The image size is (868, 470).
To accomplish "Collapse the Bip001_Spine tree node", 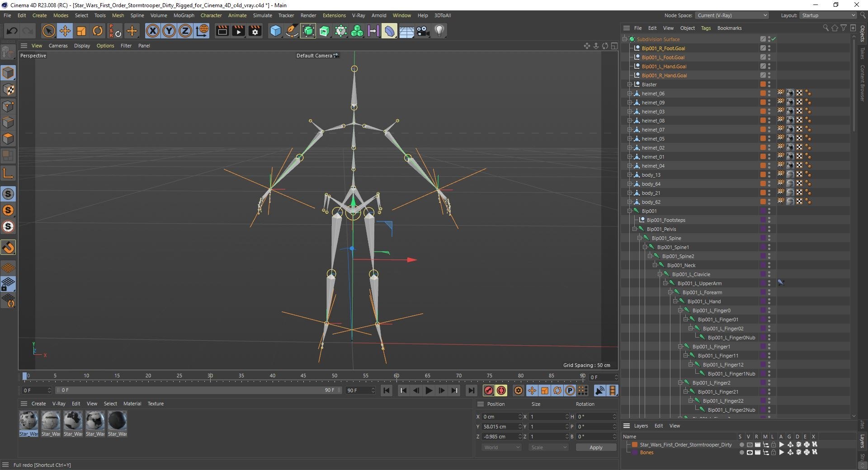I will point(640,238).
